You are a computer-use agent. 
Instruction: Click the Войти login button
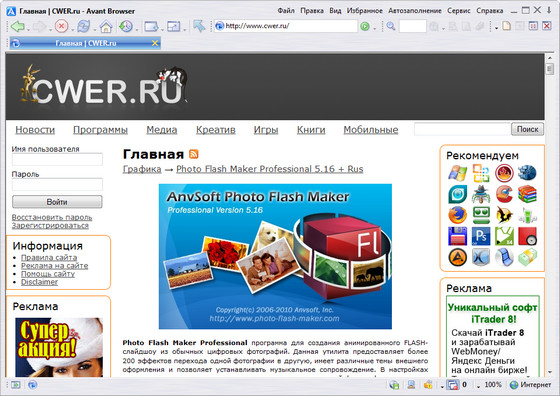pos(57,202)
